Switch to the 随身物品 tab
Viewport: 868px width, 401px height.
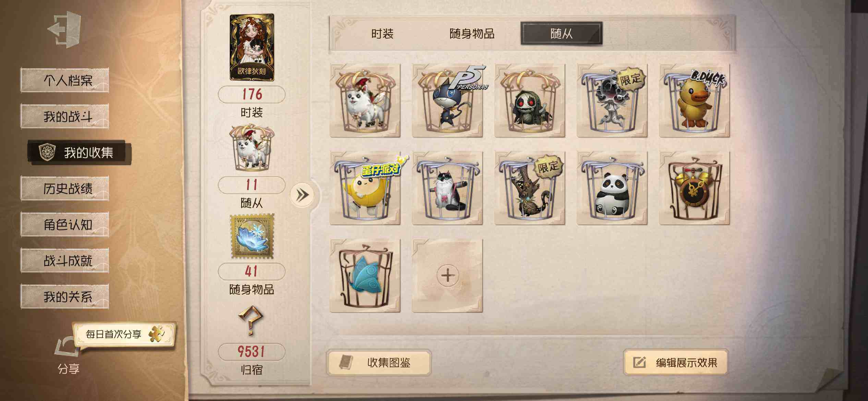(x=472, y=34)
